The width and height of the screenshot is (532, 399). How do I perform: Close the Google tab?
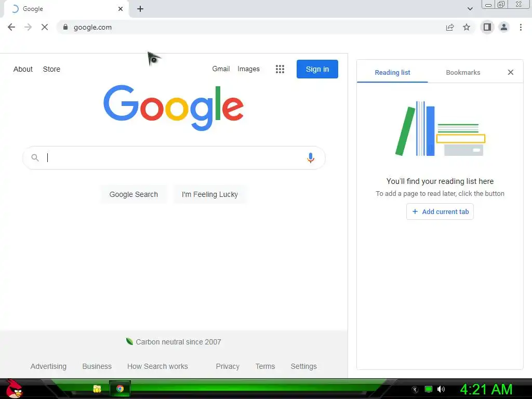pos(121,9)
